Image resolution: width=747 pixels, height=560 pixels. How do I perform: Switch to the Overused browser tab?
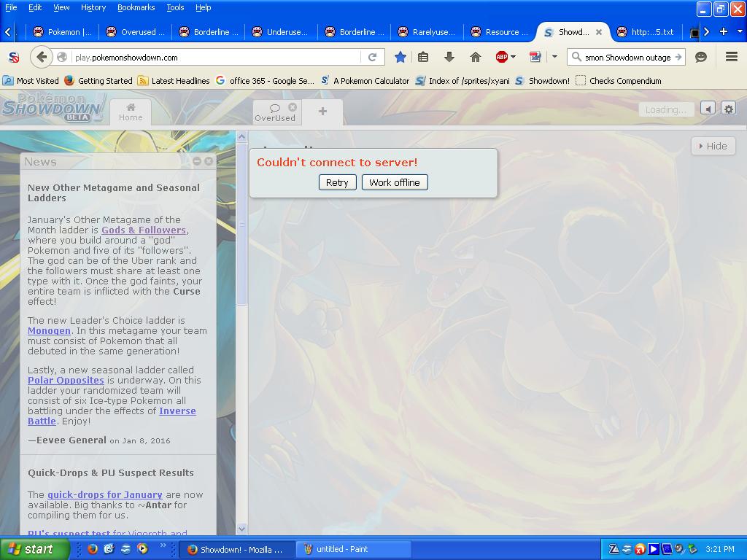pos(136,32)
